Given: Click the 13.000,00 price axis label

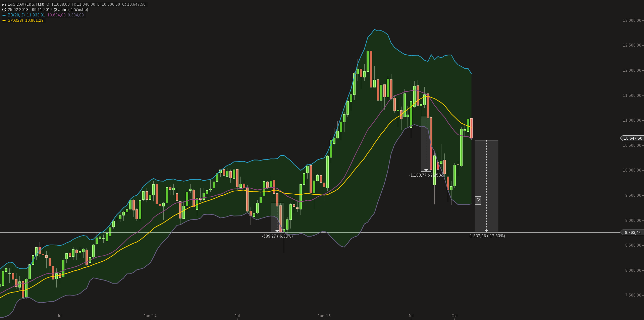Looking at the screenshot, I should point(632,20).
